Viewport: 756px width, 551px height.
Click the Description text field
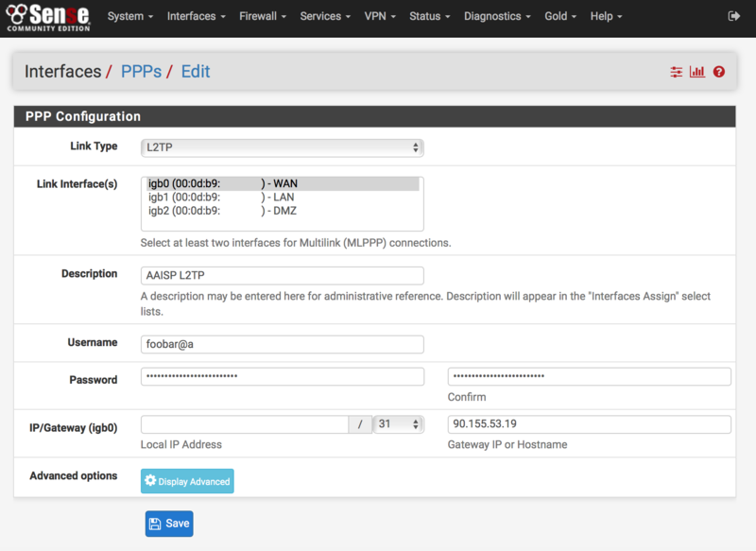click(282, 275)
